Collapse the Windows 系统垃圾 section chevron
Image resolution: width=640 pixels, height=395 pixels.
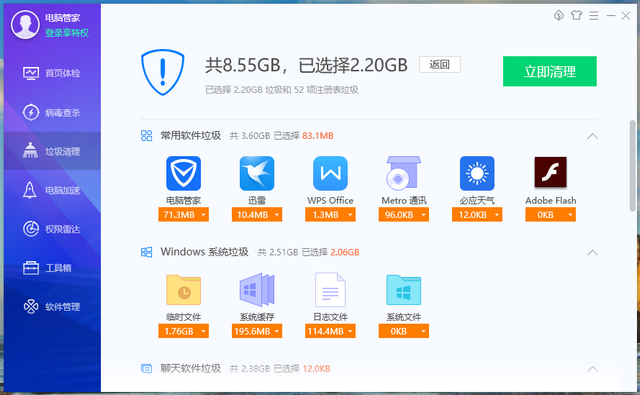point(592,253)
